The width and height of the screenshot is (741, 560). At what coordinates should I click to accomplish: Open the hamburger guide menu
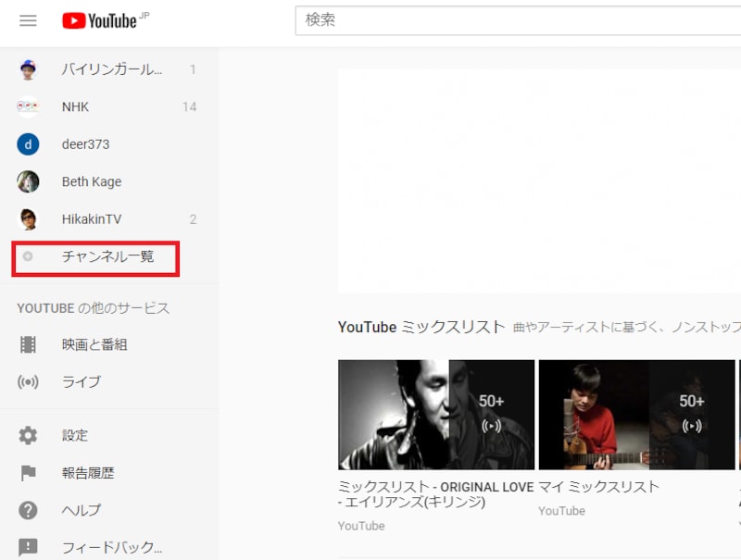tap(28, 20)
